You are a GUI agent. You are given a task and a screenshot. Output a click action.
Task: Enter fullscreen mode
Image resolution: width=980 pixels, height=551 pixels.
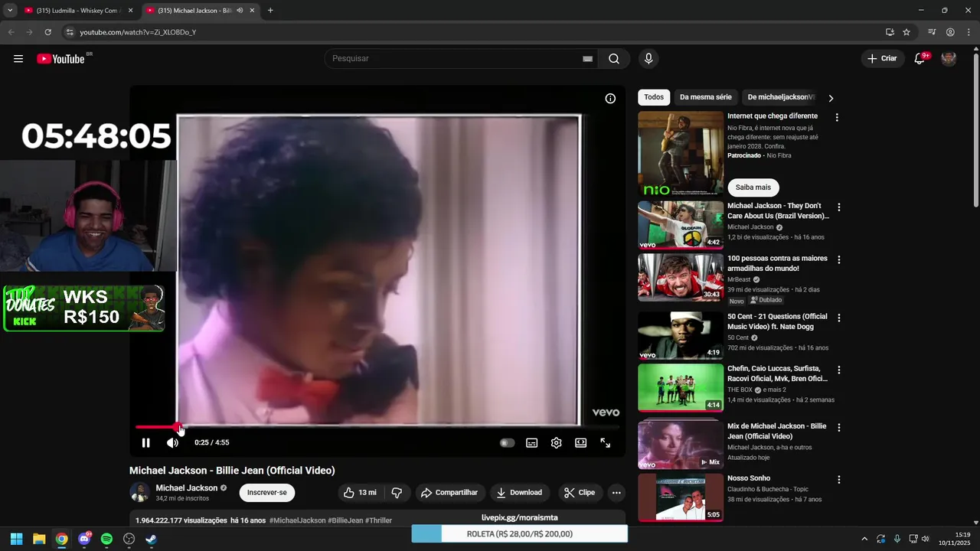click(x=605, y=442)
